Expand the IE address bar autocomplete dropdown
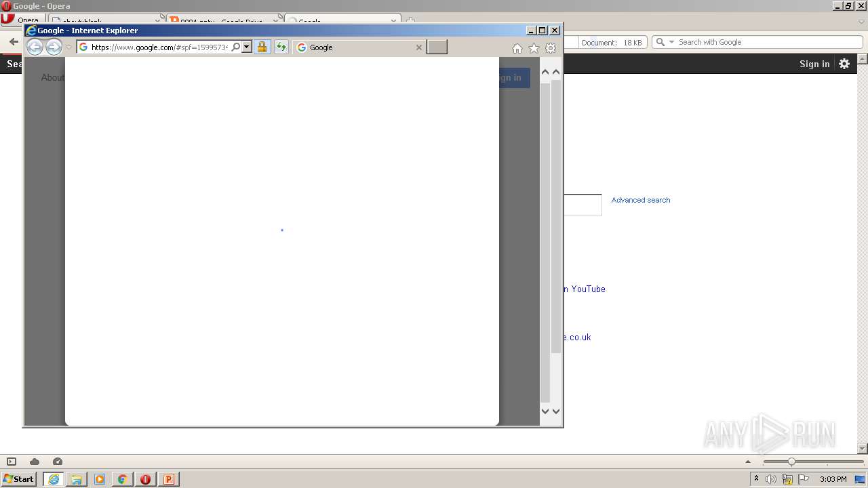 point(247,47)
